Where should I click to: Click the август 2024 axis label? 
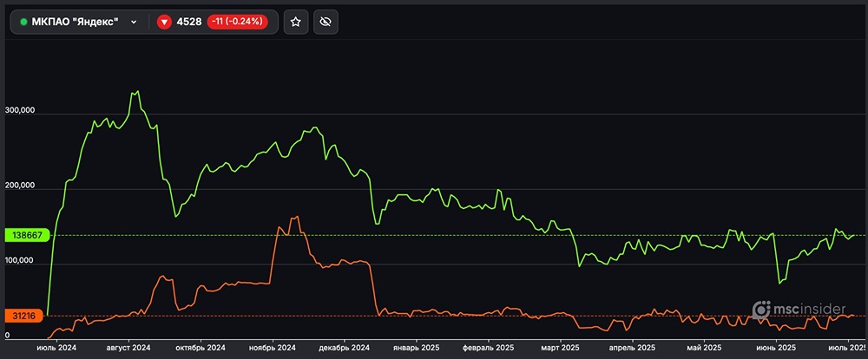[129, 348]
